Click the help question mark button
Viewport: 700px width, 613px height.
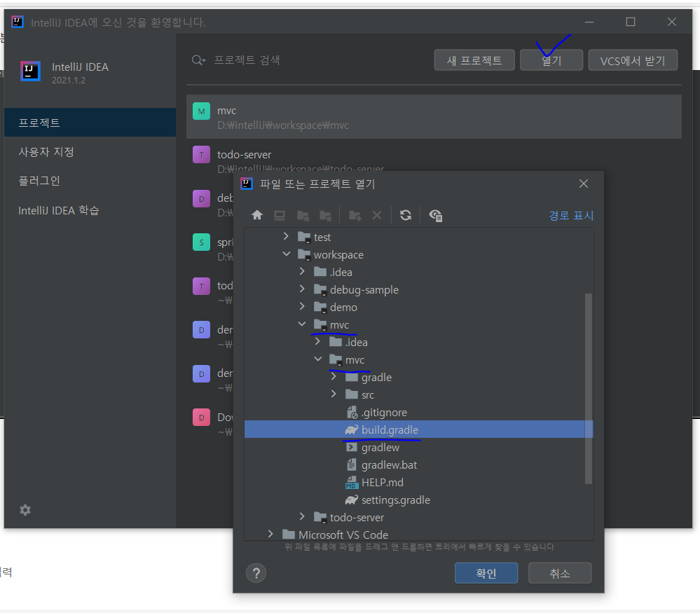pos(256,573)
